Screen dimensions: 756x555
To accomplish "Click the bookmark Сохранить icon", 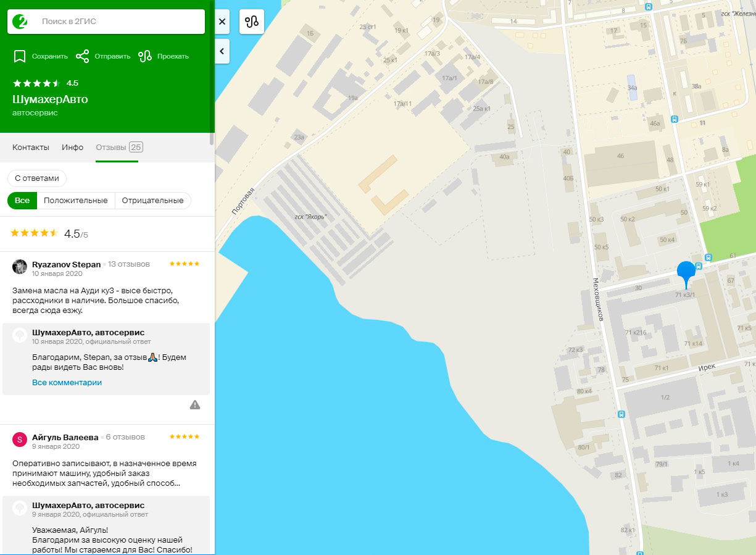I will point(20,56).
